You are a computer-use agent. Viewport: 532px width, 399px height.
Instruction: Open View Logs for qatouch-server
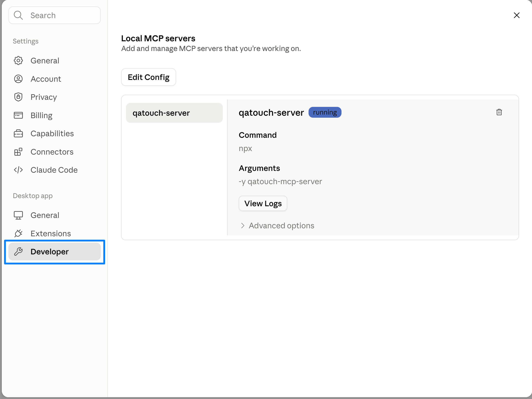(263, 203)
